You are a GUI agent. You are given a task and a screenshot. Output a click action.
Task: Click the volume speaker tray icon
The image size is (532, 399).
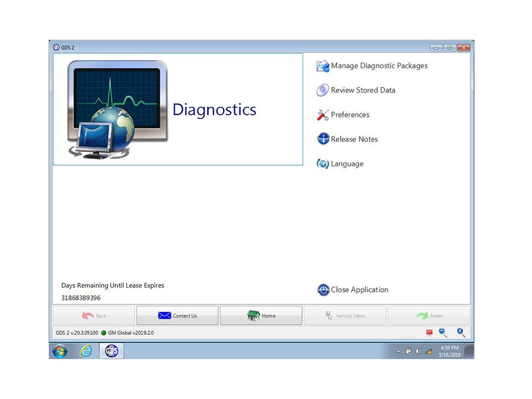coord(418,351)
